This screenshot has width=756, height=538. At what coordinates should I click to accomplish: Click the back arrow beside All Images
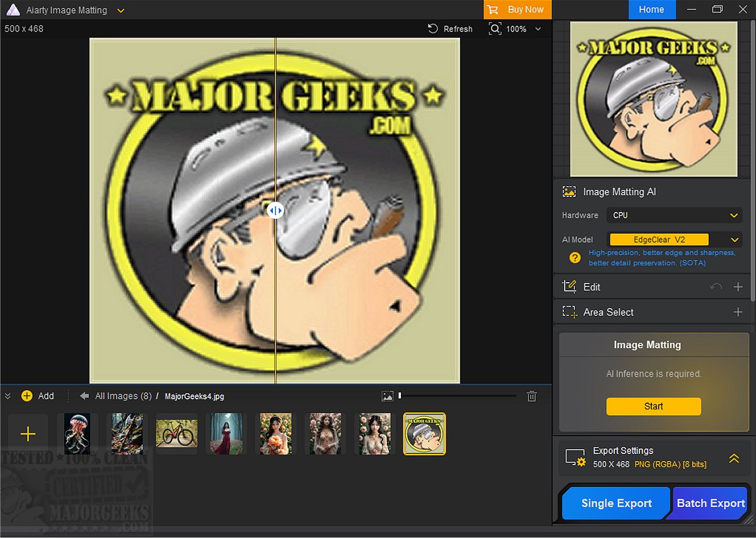point(85,396)
